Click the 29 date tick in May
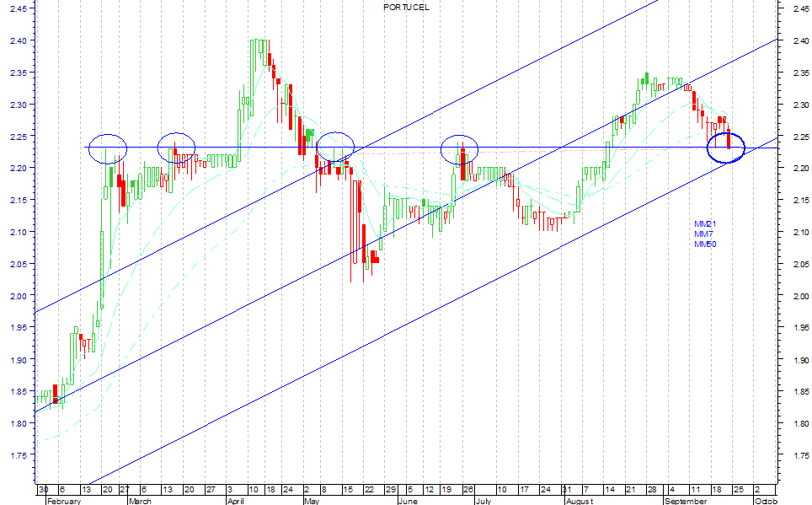812x505 pixels. tap(391, 490)
